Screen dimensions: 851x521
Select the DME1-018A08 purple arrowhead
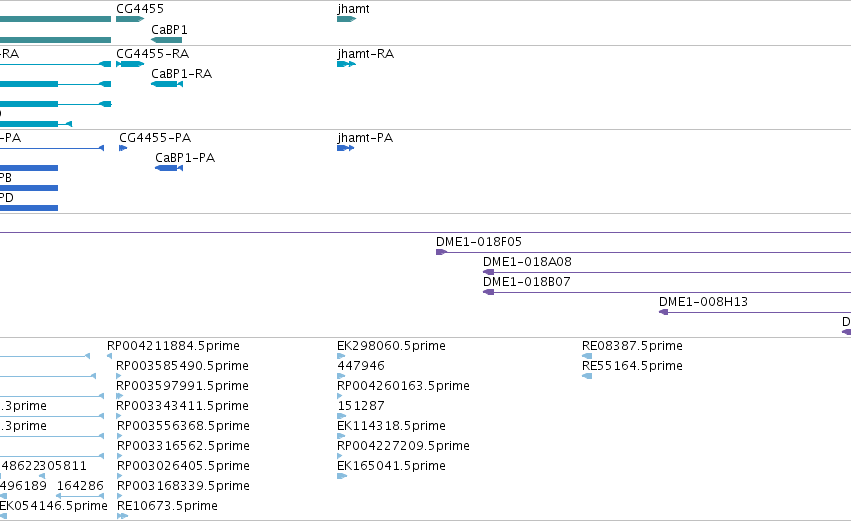point(488,272)
